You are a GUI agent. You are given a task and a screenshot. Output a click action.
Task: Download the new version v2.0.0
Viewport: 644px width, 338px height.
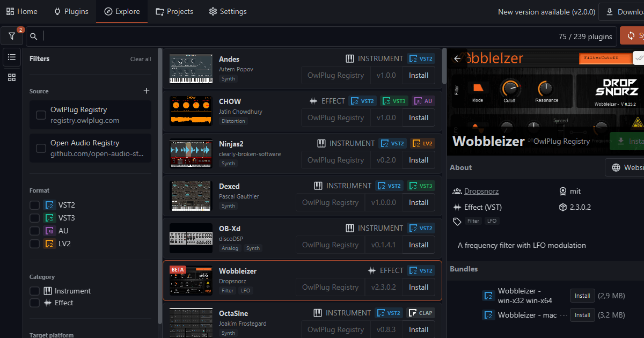[622, 12]
